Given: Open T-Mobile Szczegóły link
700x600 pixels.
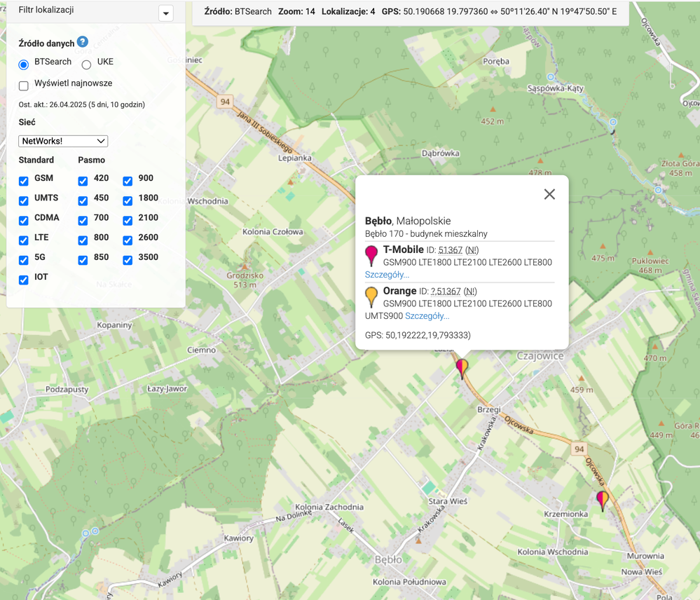Looking at the screenshot, I should [387, 275].
